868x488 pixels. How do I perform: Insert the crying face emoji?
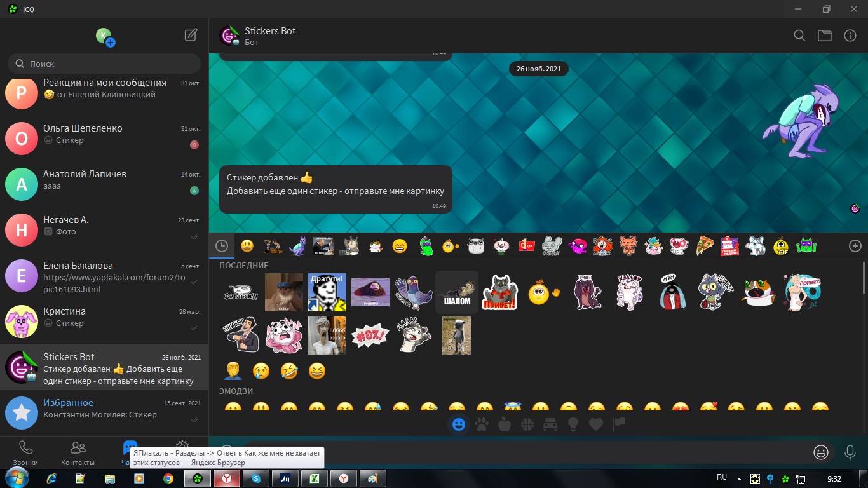click(261, 370)
